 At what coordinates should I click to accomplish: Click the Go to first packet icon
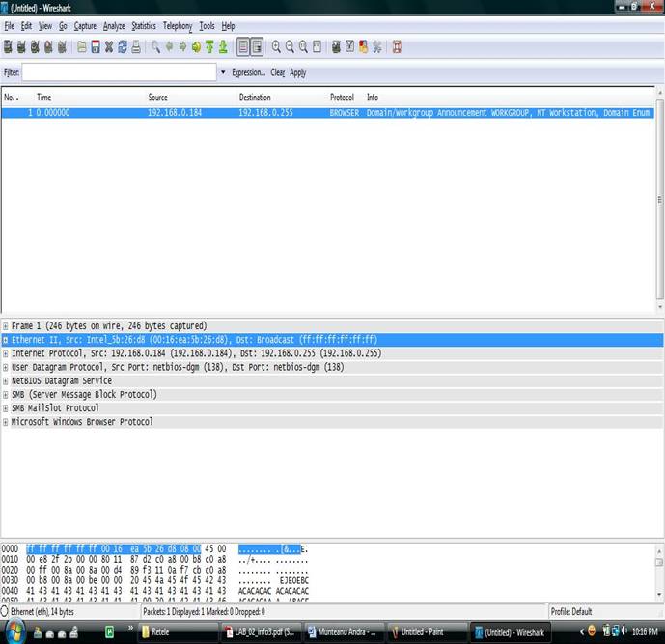click(209, 46)
